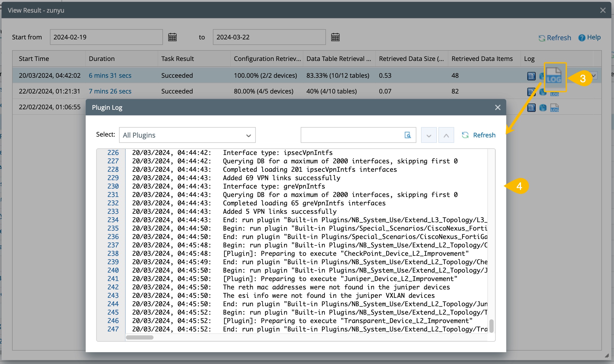Click the vertical scrollbar thumb of the log
Image resolution: width=614 pixels, height=364 pixels.
pos(491,326)
